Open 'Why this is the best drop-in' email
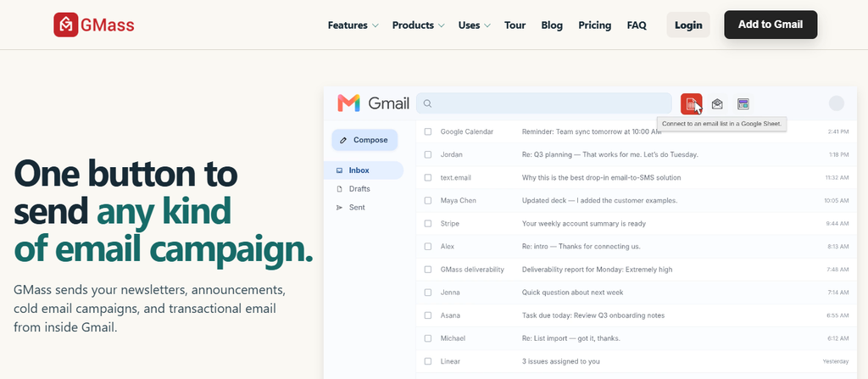The height and width of the screenshot is (379, 868). click(x=601, y=177)
